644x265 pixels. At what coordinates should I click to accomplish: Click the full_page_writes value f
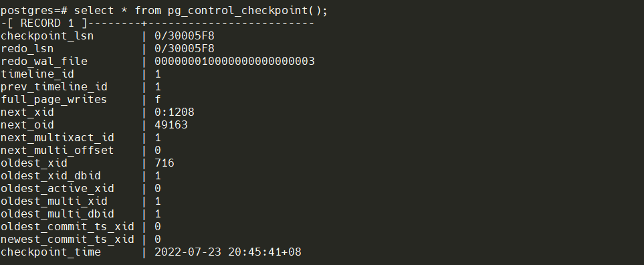click(x=158, y=100)
